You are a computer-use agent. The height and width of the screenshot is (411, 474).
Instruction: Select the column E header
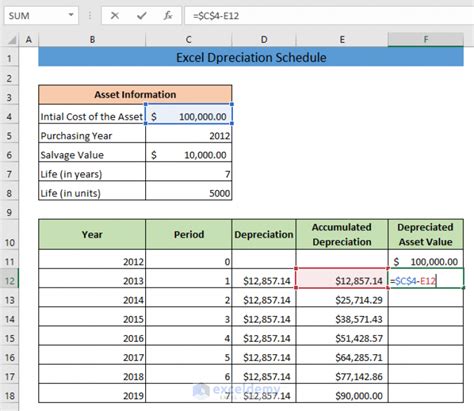[342, 40]
